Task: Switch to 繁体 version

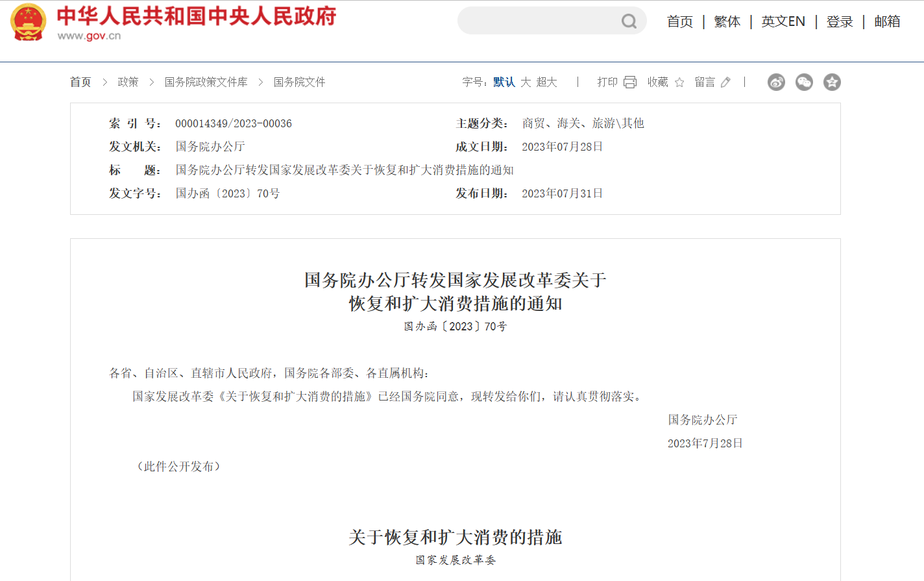Action: tap(727, 21)
